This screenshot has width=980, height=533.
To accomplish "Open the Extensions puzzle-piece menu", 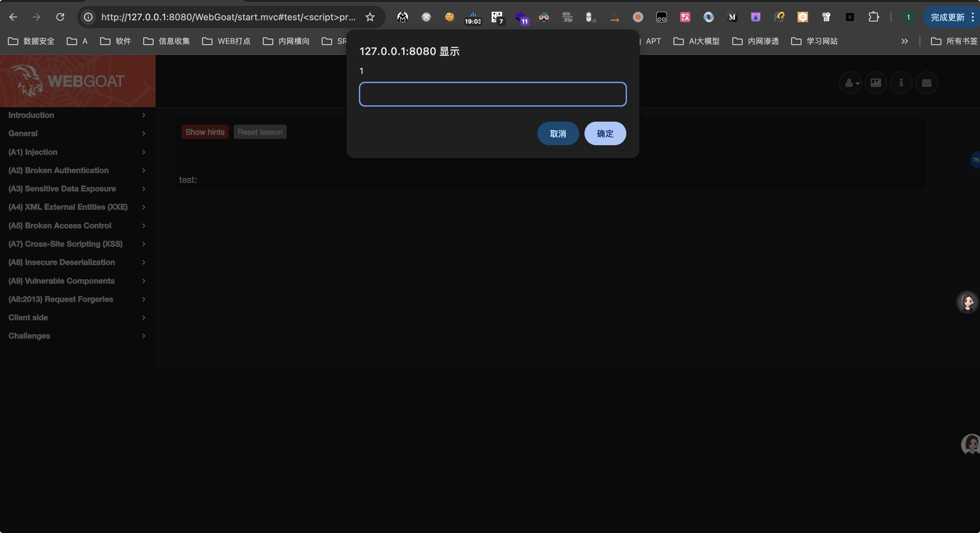I will click(873, 17).
